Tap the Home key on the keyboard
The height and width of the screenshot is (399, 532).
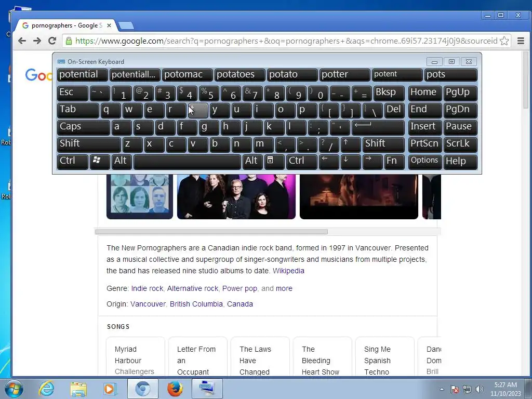(x=425, y=93)
